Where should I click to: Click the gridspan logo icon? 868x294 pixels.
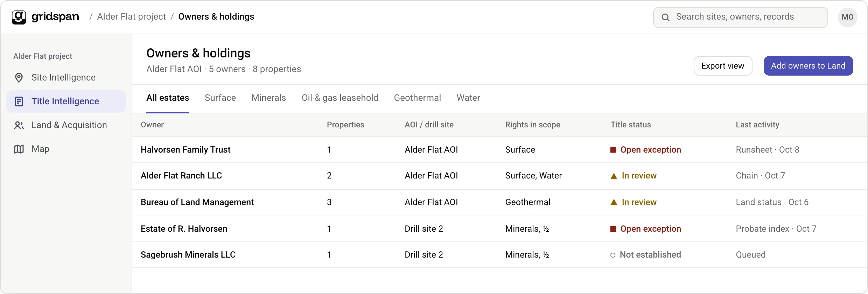click(x=19, y=17)
